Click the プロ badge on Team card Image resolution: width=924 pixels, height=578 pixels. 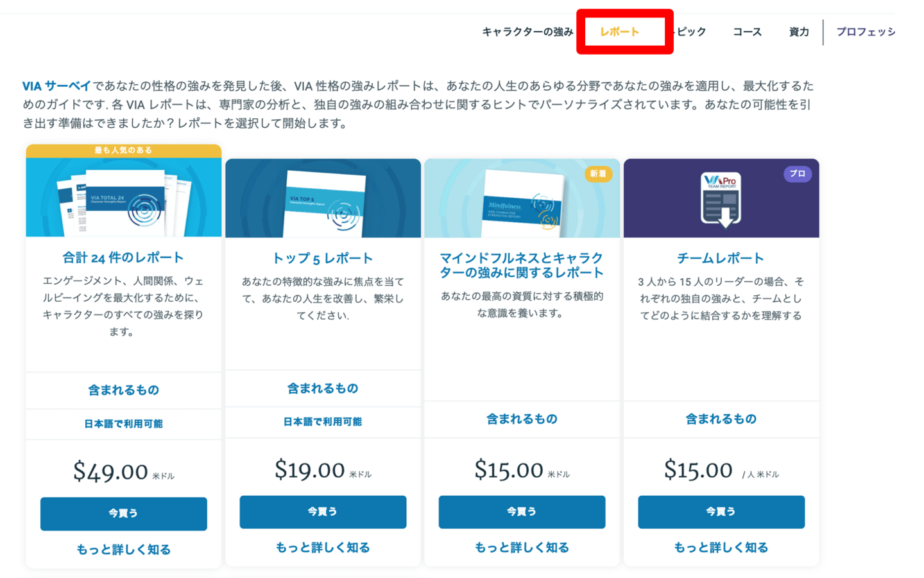coord(797,174)
